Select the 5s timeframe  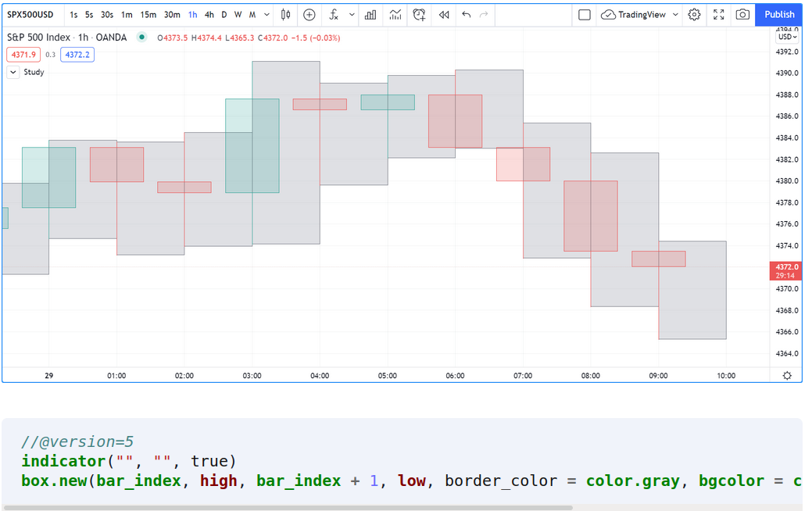coord(89,15)
